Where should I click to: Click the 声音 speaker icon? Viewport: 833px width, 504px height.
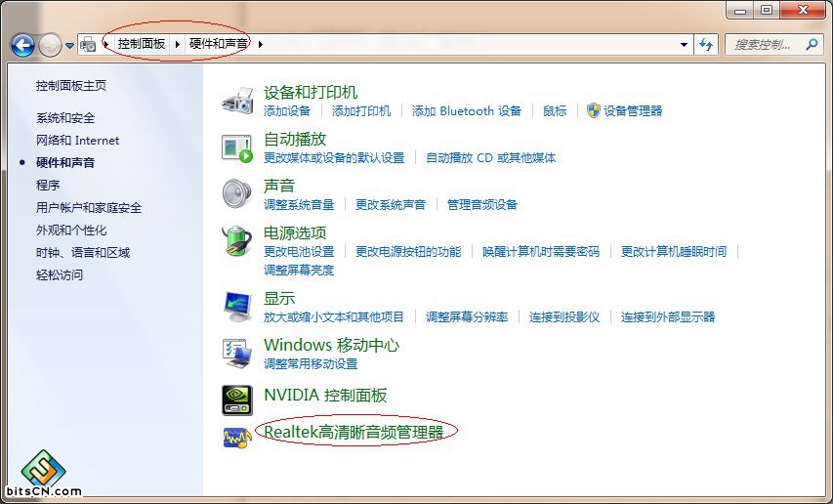[x=237, y=194]
